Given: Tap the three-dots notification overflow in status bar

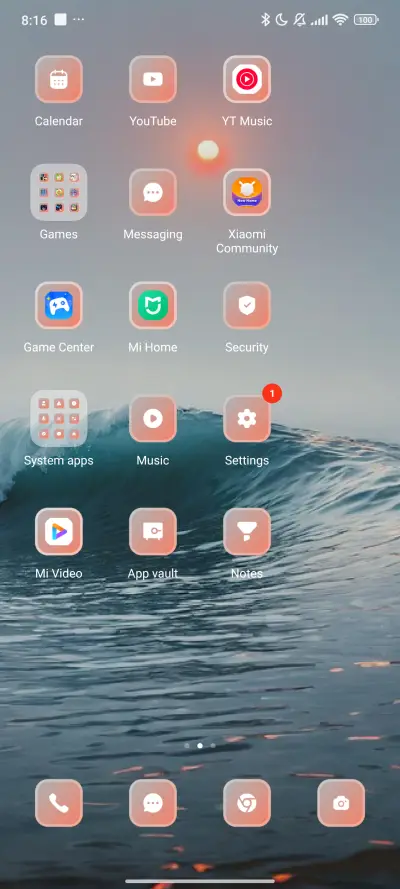Looking at the screenshot, I should (79, 19).
